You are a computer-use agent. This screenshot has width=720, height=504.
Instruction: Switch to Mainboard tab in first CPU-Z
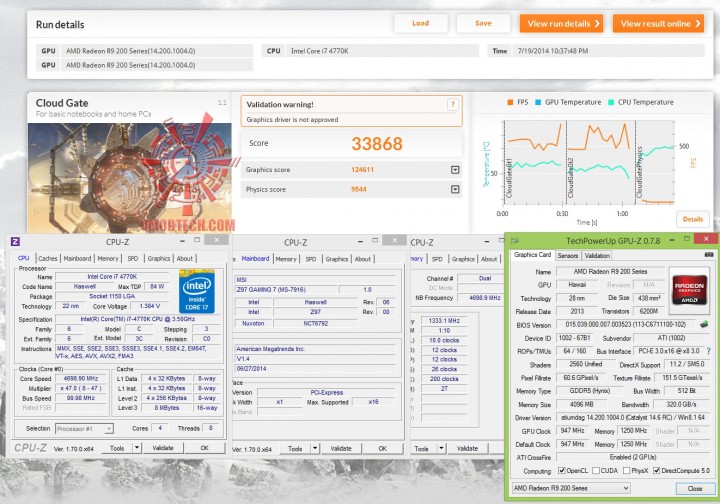pos(77,258)
